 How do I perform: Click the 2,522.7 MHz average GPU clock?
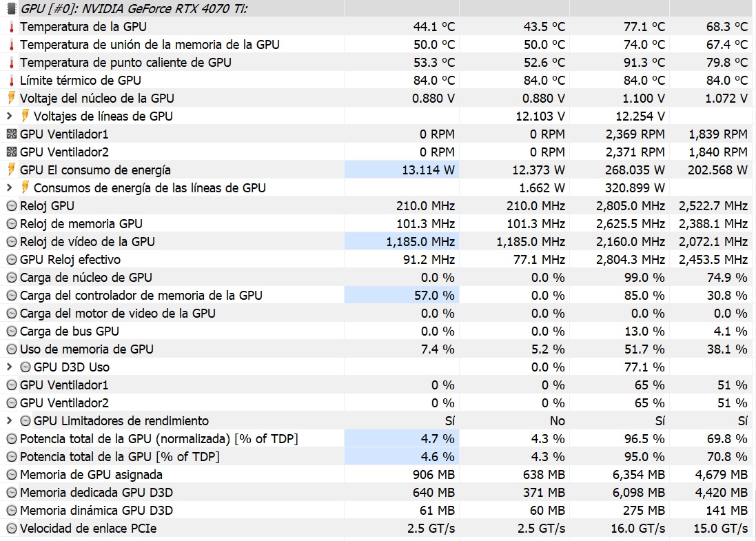713,206
